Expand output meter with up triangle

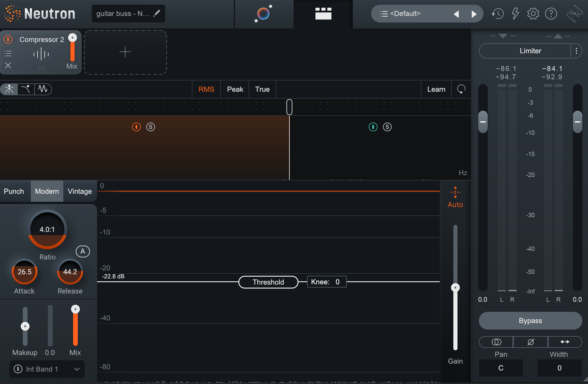[x=558, y=36]
